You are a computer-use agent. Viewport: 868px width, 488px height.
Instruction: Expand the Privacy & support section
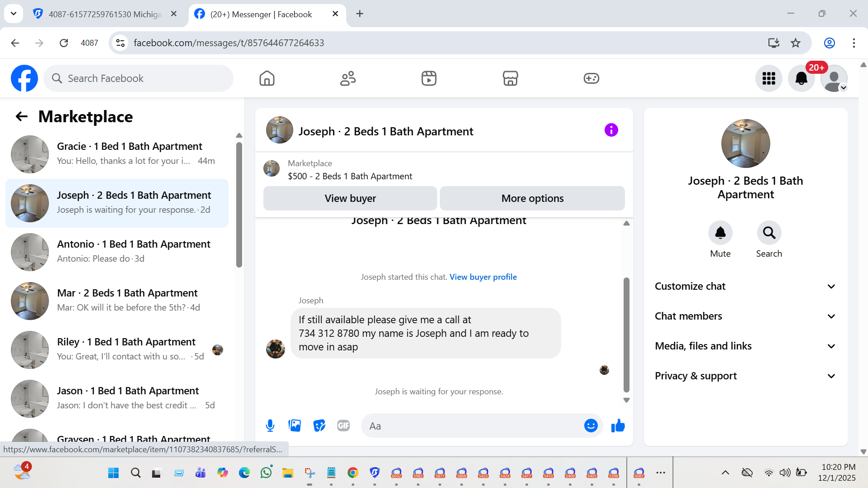click(x=745, y=376)
